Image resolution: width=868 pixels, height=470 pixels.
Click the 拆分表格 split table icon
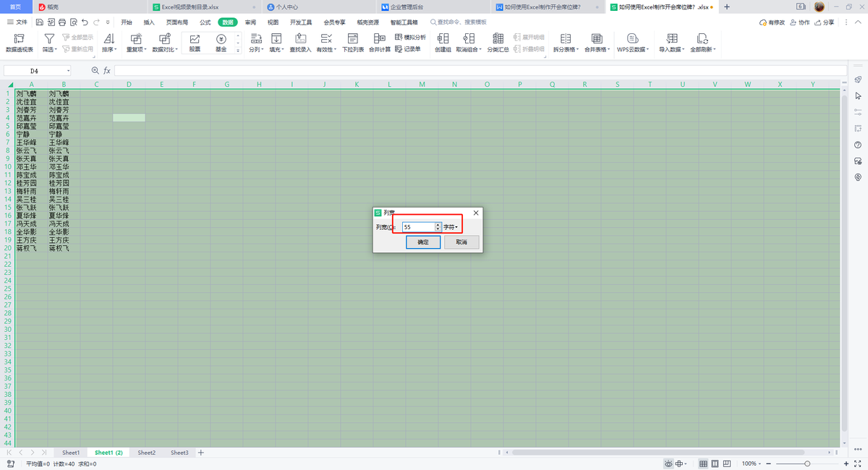pyautogui.click(x=565, y=38)
